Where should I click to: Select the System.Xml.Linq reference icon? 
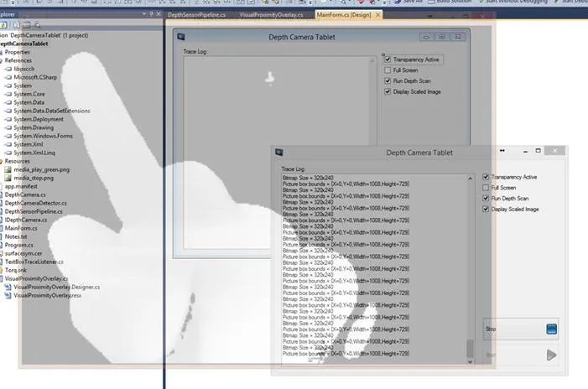[8, 153]
